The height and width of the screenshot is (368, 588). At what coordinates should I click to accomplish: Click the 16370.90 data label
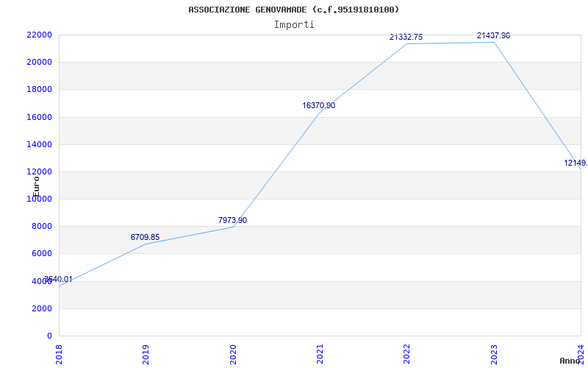point(318,105)
